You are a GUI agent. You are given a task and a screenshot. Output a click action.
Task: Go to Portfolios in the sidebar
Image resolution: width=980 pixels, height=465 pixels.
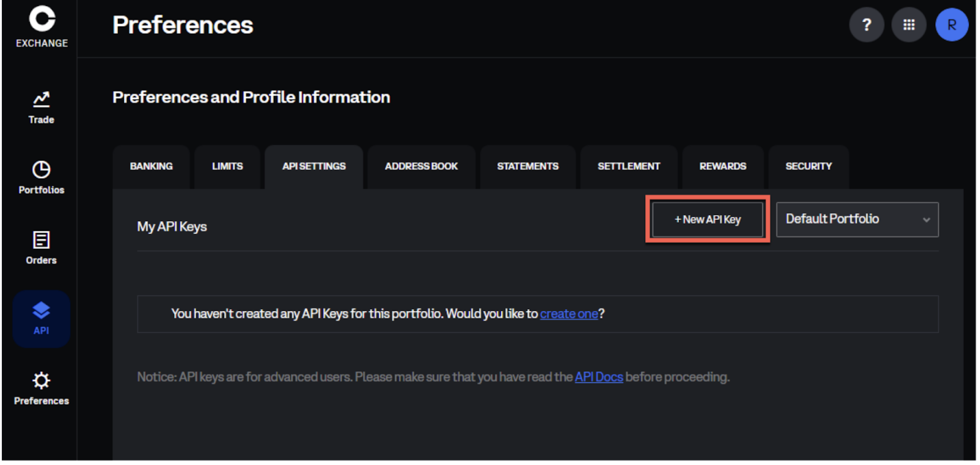[42, 178]
